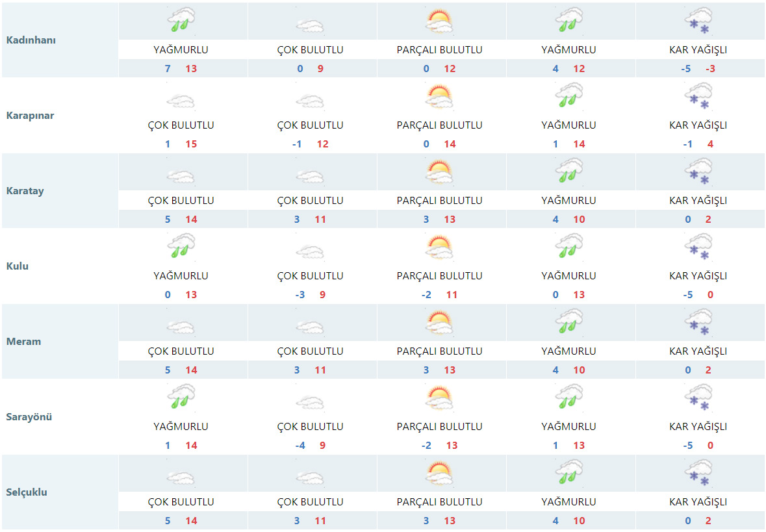Click the partly cloudy sun icon for Karapınar
Viewport: 766px width, 532px height.
click(x=439, y=97)
